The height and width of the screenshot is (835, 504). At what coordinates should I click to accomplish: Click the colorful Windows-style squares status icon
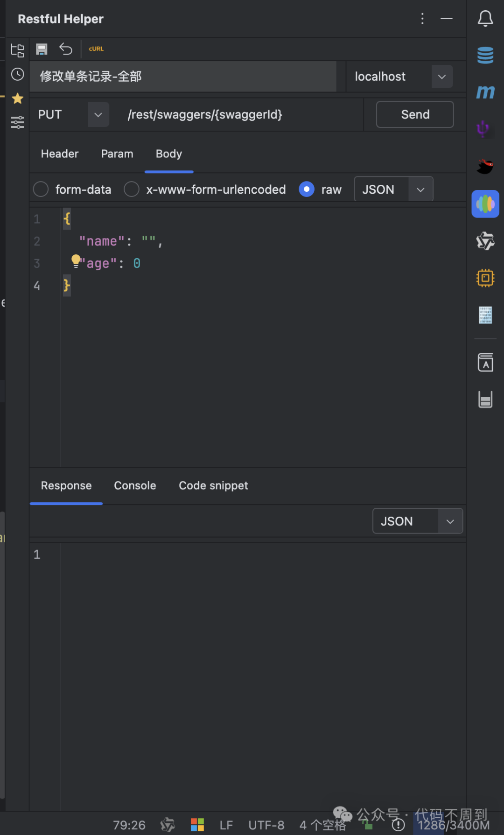(x=197, y=825)
